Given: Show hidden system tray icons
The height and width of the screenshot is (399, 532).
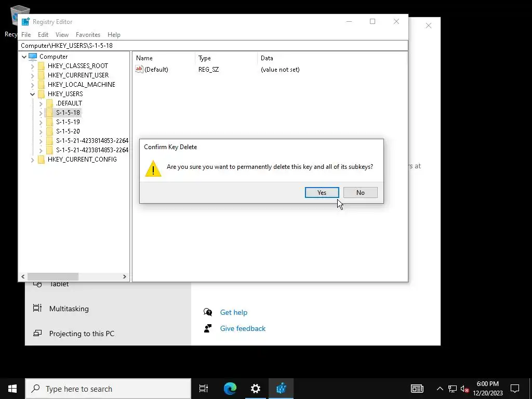Looking at the screenshot, I should pos(440,389).
